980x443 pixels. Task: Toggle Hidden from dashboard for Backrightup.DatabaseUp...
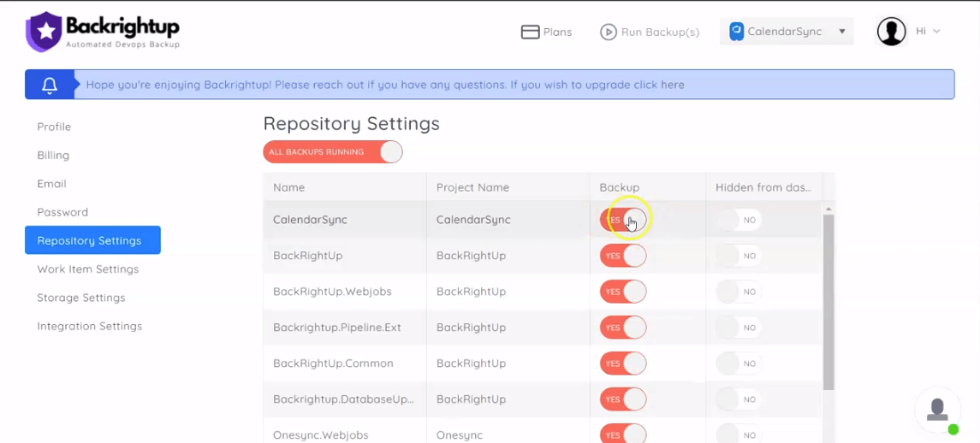click(x=738, y=399)
